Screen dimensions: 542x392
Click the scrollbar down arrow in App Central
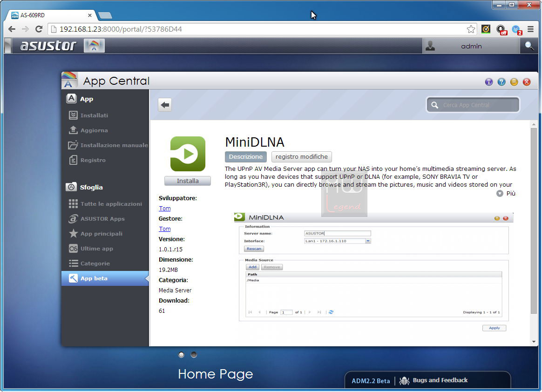(x=534, y=342)
